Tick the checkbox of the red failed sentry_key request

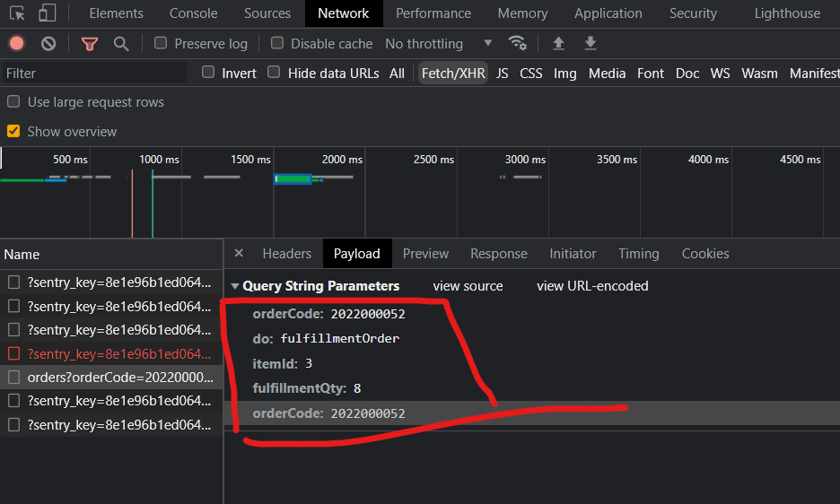click(x=14, y=353)
